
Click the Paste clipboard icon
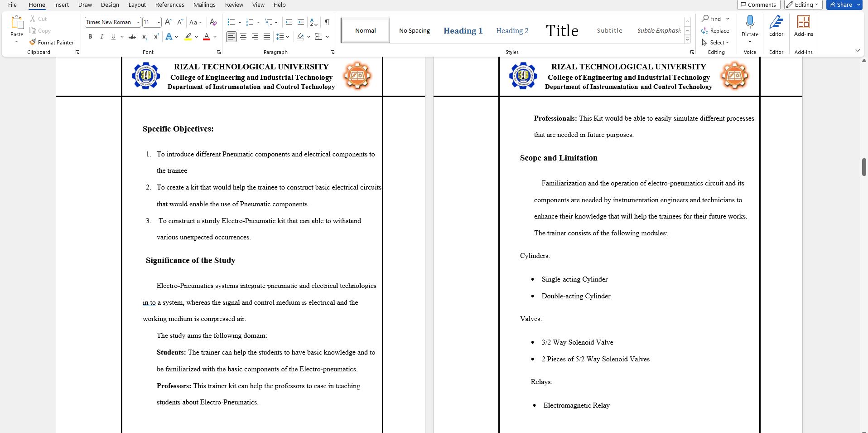point(17,23)
